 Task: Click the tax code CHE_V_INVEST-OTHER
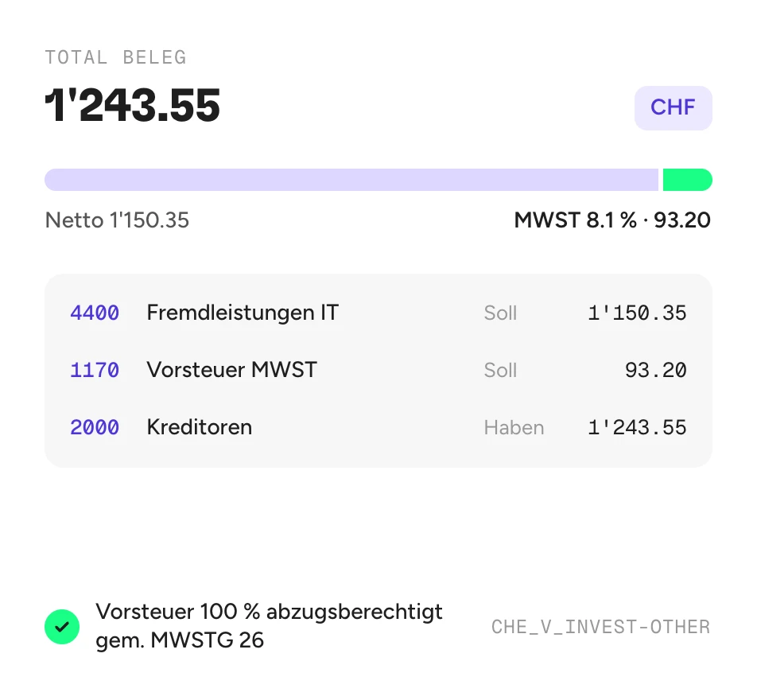pyautogui.click(x=601, y=627)
